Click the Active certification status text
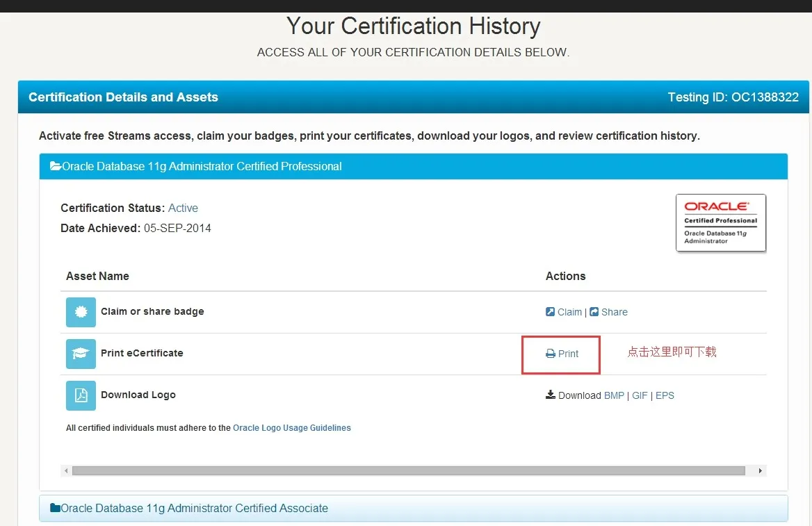812x526 pixels. coord(183,208)
